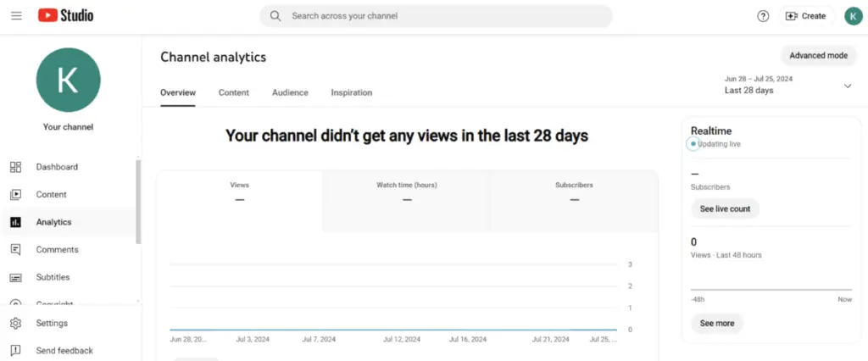This screenshot has width=868, height=361.
Task: Click the Send feedback icon
Action: [x=15, y=351]
